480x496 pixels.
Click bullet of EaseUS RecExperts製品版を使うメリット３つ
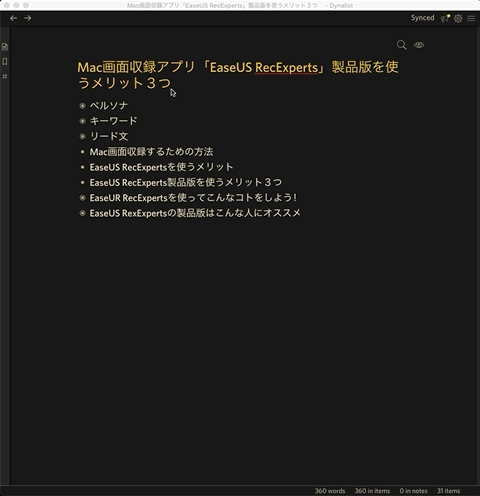coord(82,183)
